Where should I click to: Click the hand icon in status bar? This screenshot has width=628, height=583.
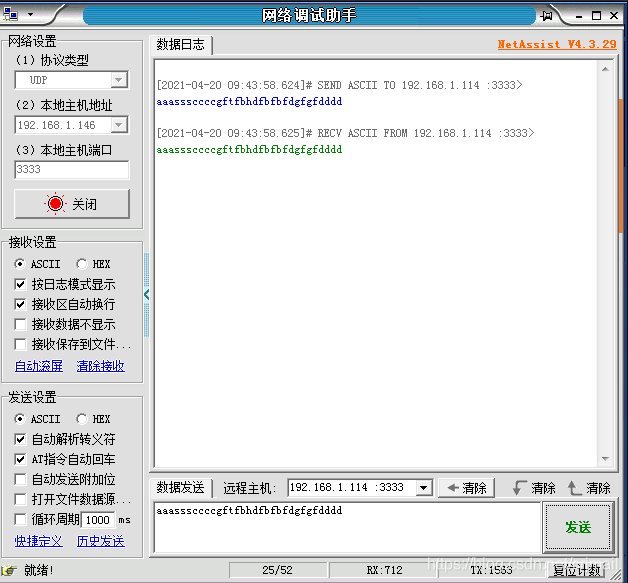pyautogui.click(x=9, y=570)
